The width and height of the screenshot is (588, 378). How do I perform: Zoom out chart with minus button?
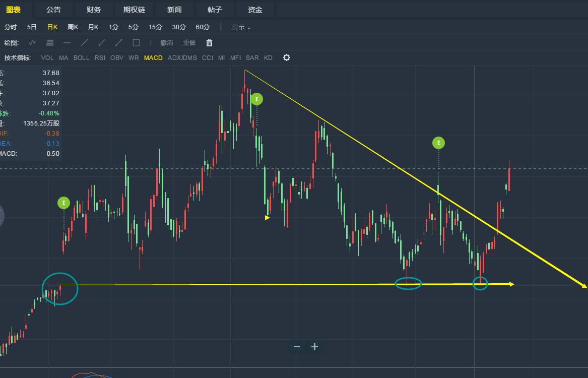297,347
